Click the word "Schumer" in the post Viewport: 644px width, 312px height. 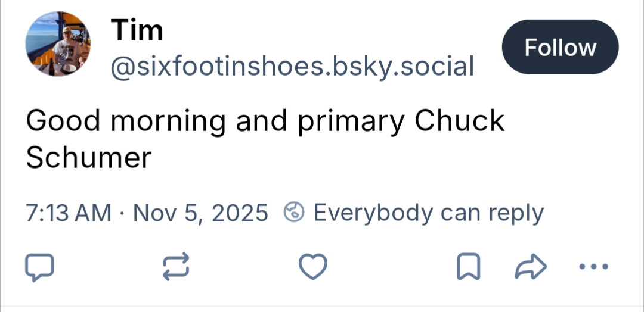(x=89, y=157)
